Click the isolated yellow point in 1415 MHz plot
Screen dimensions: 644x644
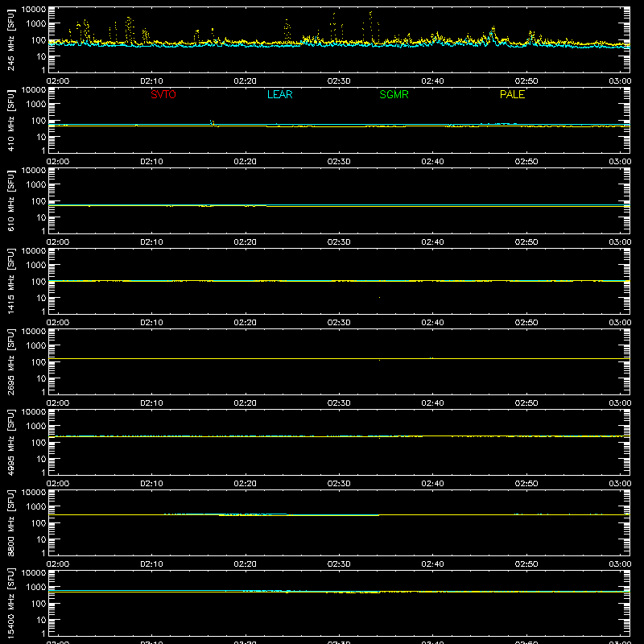tap(379, 297)
